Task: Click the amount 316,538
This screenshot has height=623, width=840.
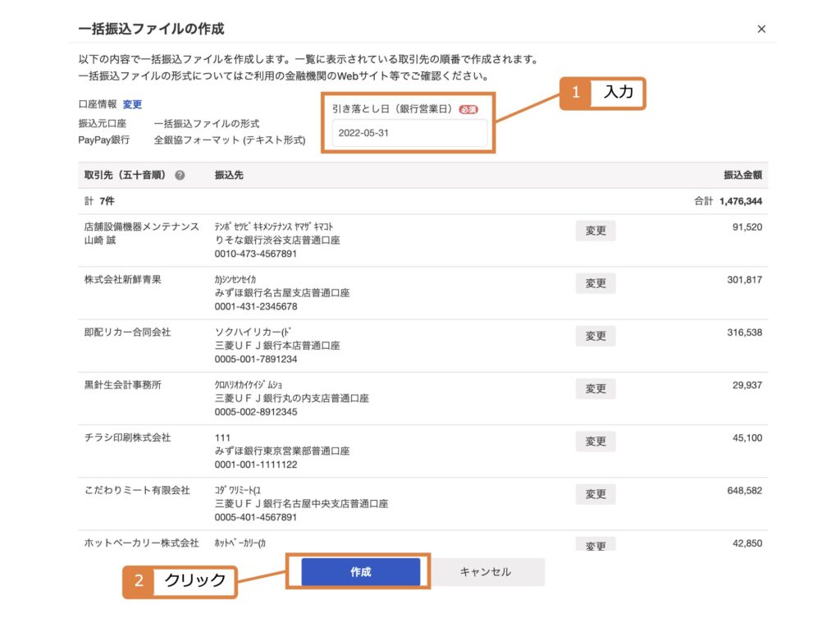Action: click(745, 332)
